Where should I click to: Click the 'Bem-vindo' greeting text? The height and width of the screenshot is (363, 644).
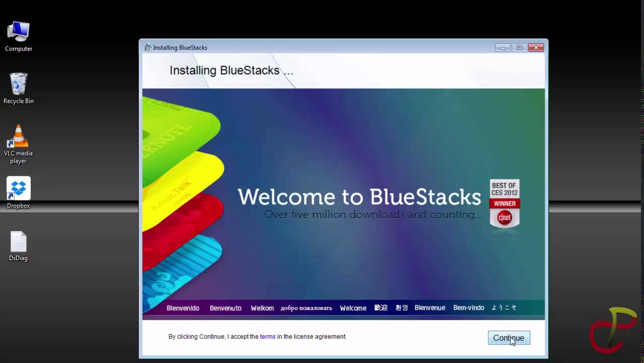[x=469, y=308]
